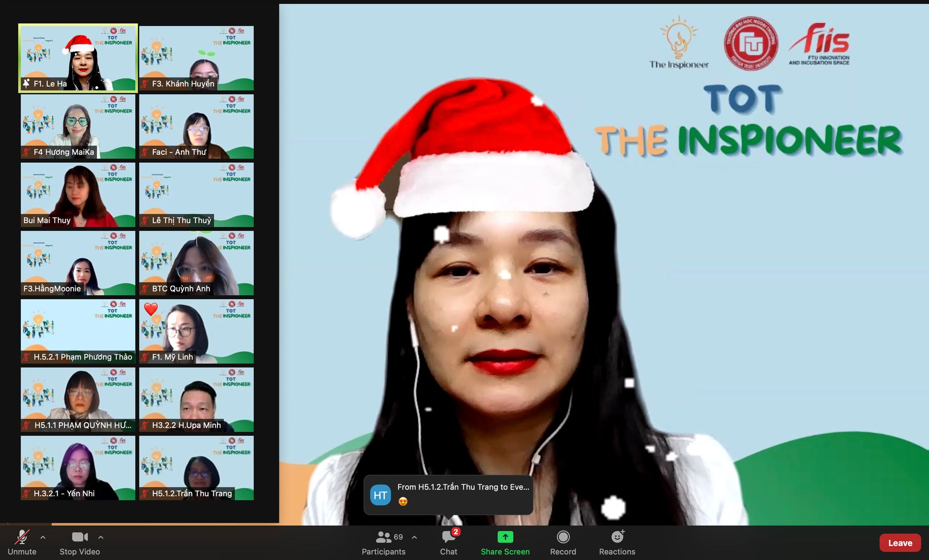Image resolution: width=929 pixels, height=560 pixels.
Task: Click the Unmute text label
Action: 22,552
